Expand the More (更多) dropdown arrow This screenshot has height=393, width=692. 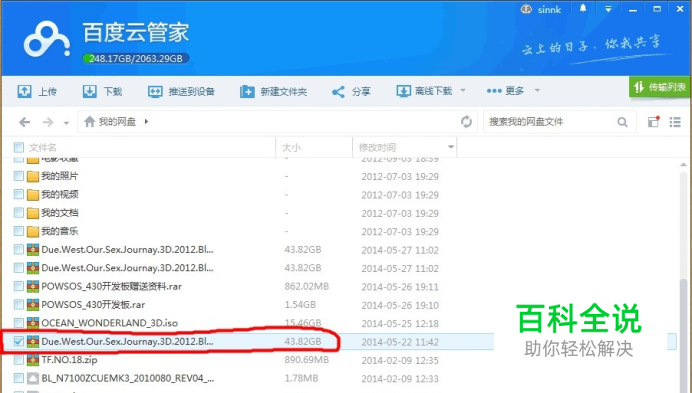pos(537,91)
